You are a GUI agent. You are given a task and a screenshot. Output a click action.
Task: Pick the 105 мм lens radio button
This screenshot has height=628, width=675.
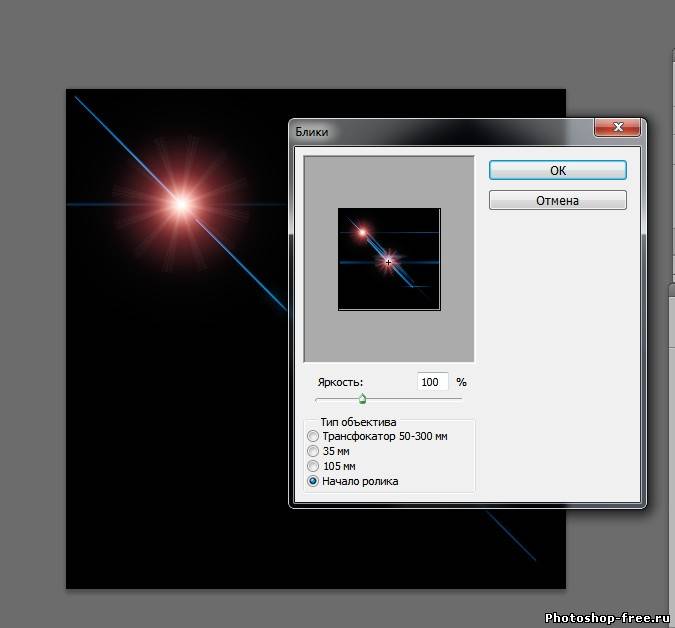pos(314,466)
